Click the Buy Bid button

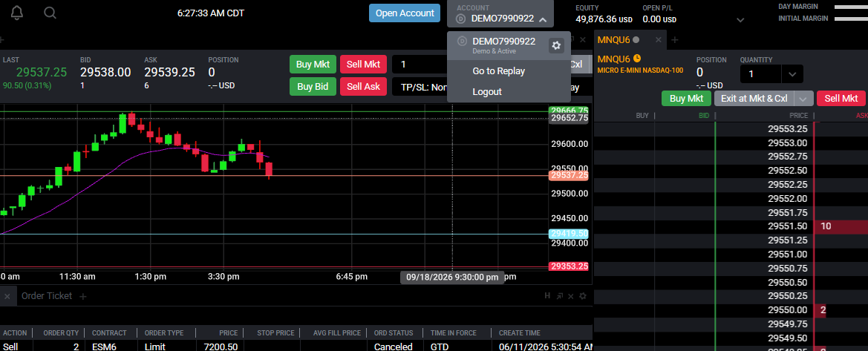[x=313, y=86]
